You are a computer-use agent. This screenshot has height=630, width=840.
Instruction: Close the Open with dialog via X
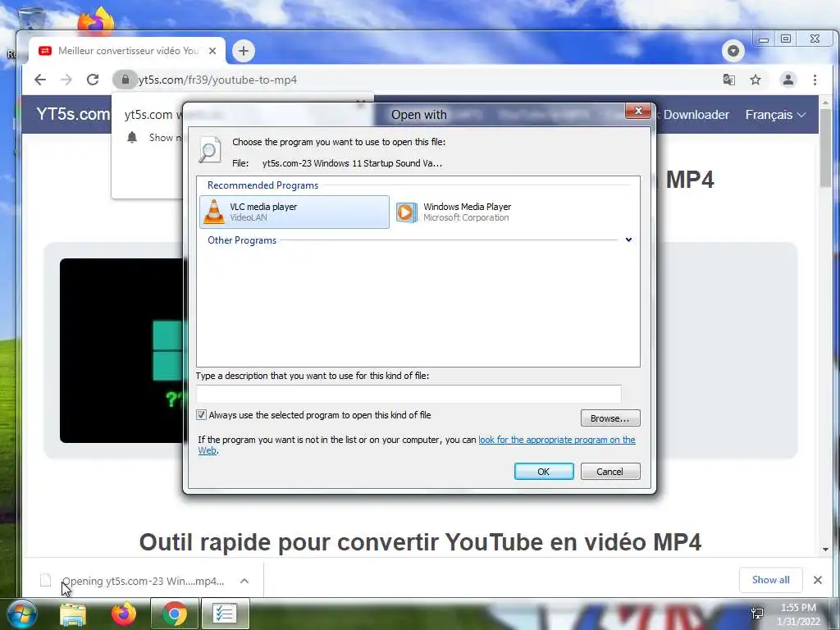pos(638,111)
